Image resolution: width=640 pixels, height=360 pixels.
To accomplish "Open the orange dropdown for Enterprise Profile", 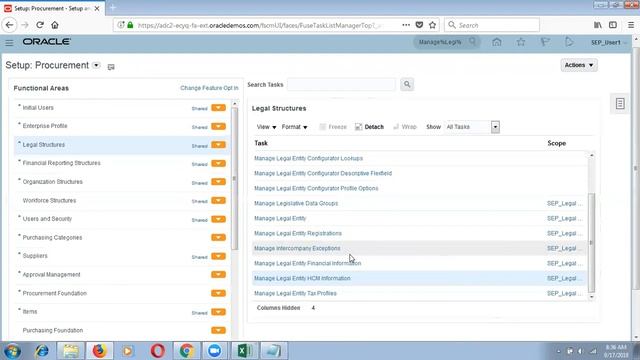I will click(x=218, y=127).
